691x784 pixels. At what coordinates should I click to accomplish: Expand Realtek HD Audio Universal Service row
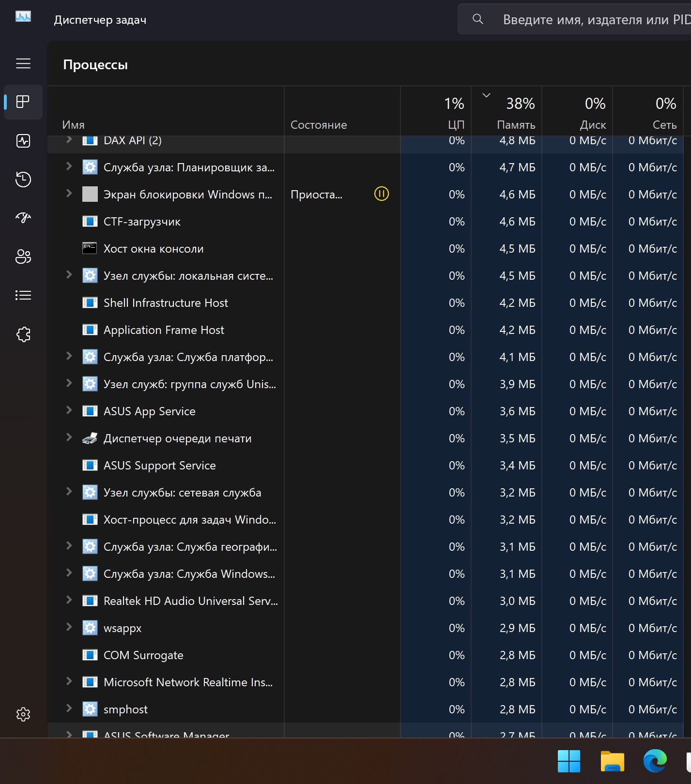pos(69,600)
